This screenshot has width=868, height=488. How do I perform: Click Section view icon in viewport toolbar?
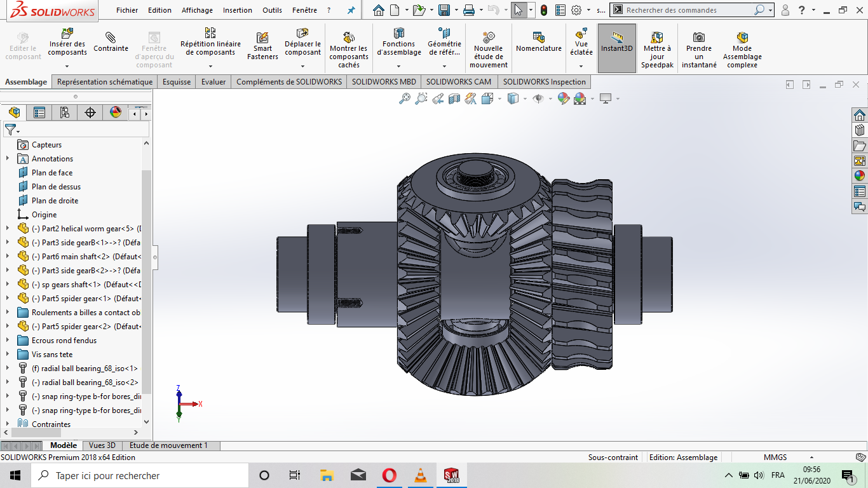[454, 98]
